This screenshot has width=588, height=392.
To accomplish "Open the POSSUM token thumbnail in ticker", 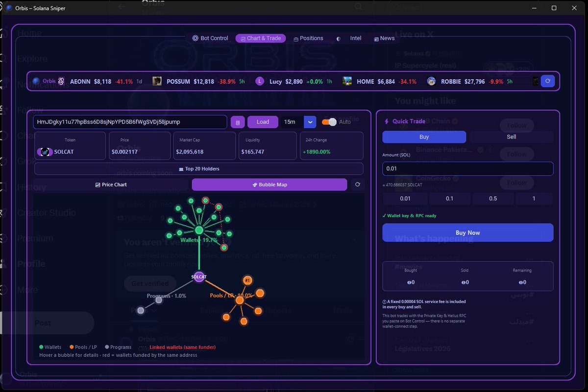I will click(x=157, y=81).
